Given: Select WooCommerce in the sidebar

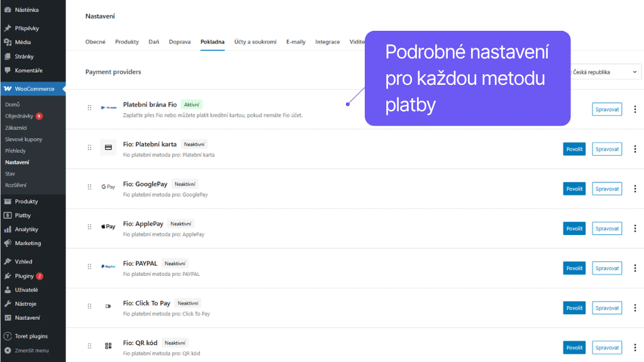Looking at the screenshot, I should [x=33, y=89].
